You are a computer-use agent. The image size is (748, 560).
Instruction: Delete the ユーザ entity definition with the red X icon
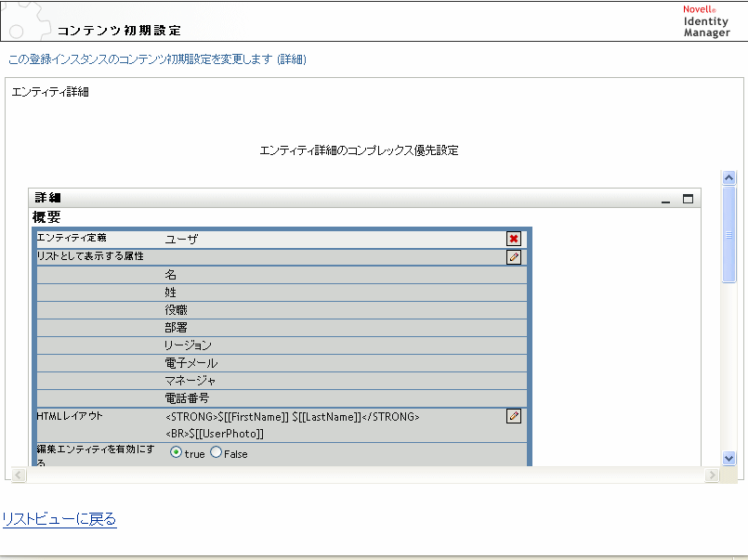pyautogui.click(x=513, y=239)
